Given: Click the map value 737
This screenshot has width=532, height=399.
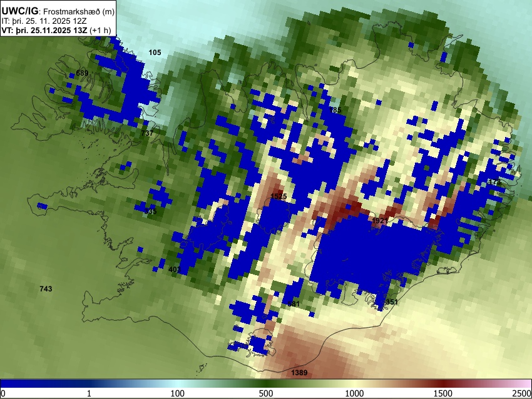Looking at the screenshot, I should pyautogui.click(x=147, y=133).
